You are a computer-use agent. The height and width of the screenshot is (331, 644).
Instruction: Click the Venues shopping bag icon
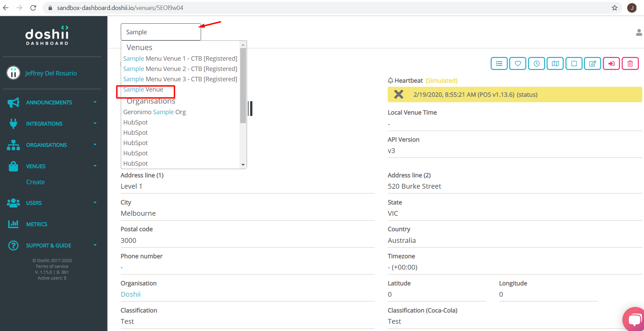click(x=13, y=166)
